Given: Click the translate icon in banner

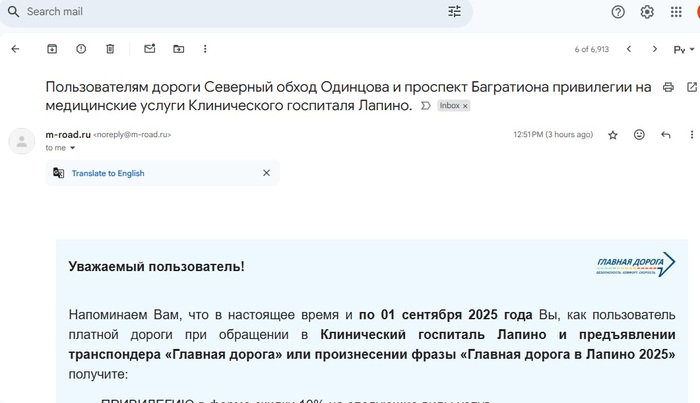Looking at the screenshot, I should tap(58, 173).
